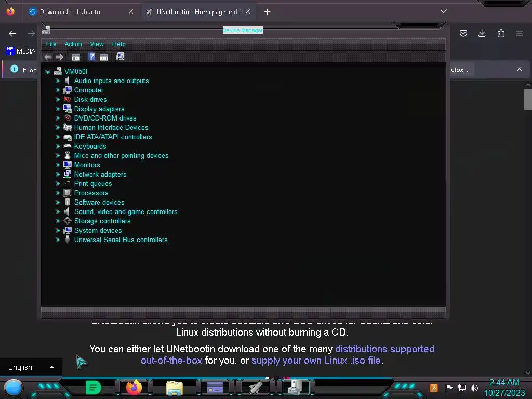Expand Sound, video and game controllers arrow
Viewport: 532px width, 399px height.
(57, 212)
